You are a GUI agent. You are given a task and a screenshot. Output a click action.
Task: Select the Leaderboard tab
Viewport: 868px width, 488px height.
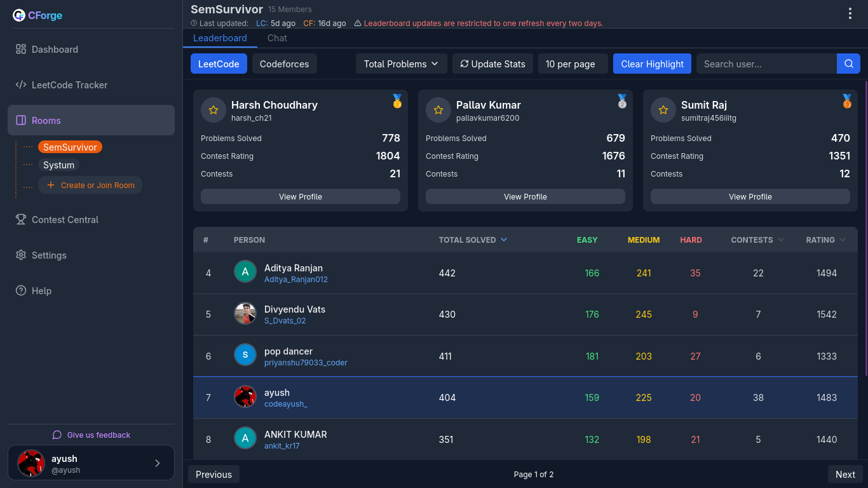(220, 38)
